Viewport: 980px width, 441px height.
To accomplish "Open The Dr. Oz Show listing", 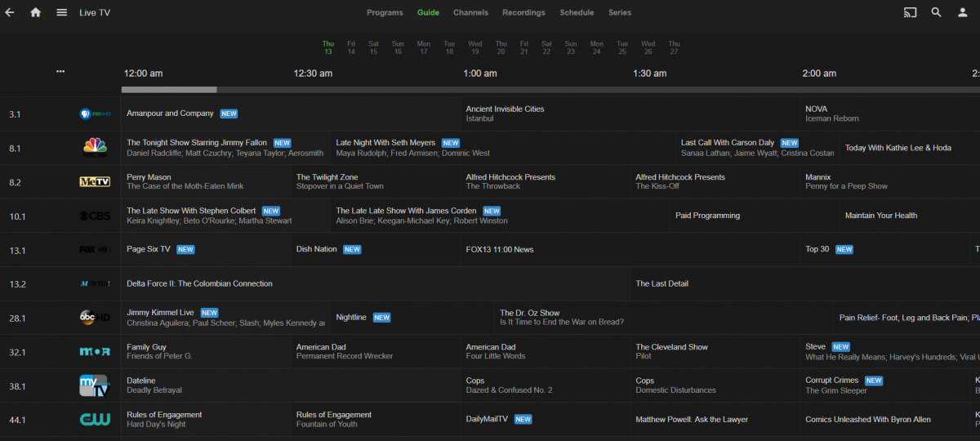I will coord(664,317).
